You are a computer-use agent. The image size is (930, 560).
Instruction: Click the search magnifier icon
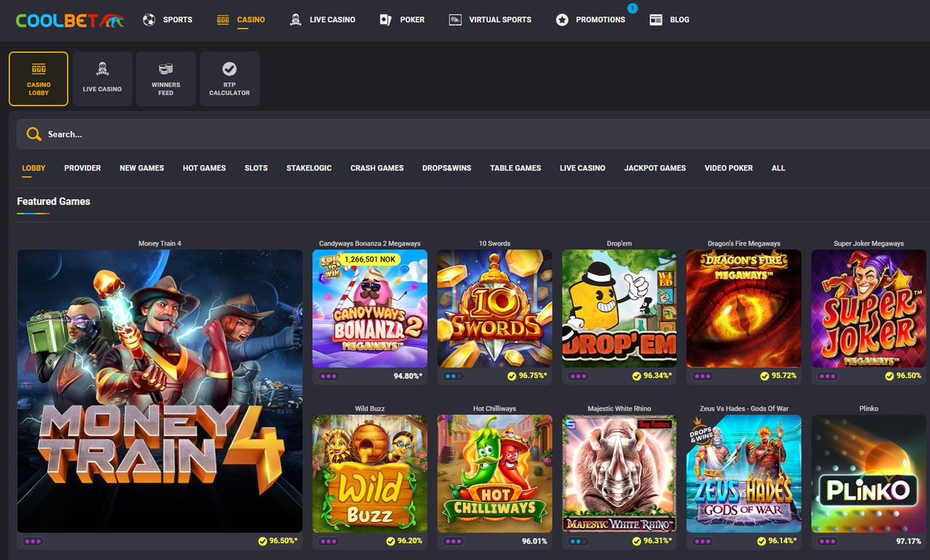coord(33,133)
